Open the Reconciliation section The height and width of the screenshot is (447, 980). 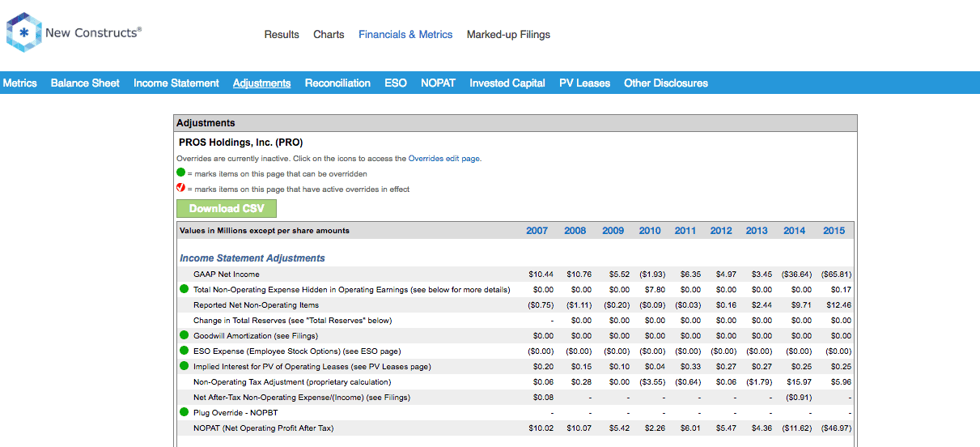click(x=337, y=83)
